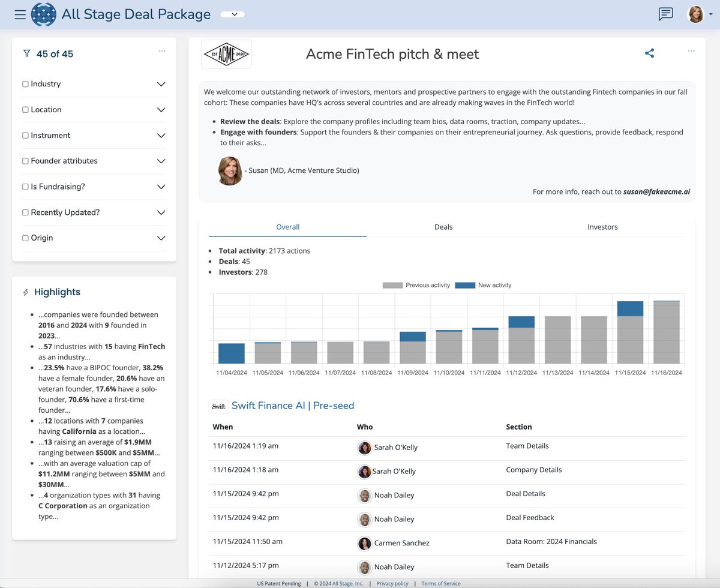Expand the Industry filter chevron

point(161,84)
